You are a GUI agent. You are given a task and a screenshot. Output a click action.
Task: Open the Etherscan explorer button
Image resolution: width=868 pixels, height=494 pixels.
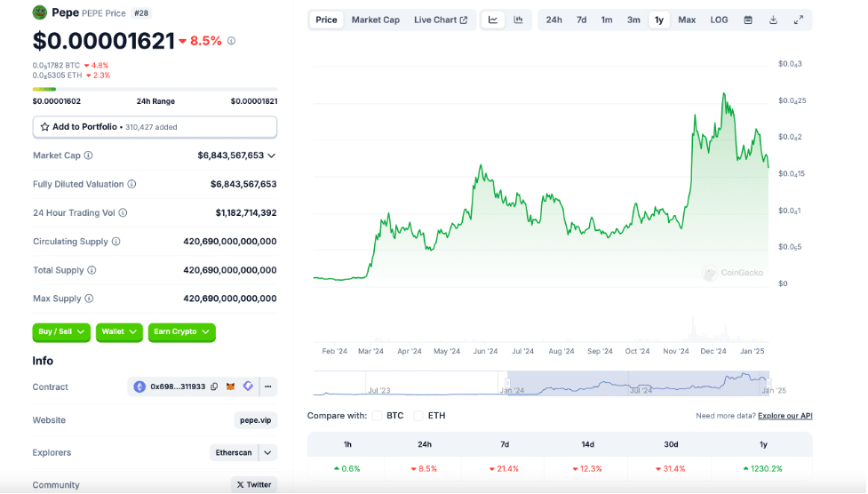pos(234,452)
